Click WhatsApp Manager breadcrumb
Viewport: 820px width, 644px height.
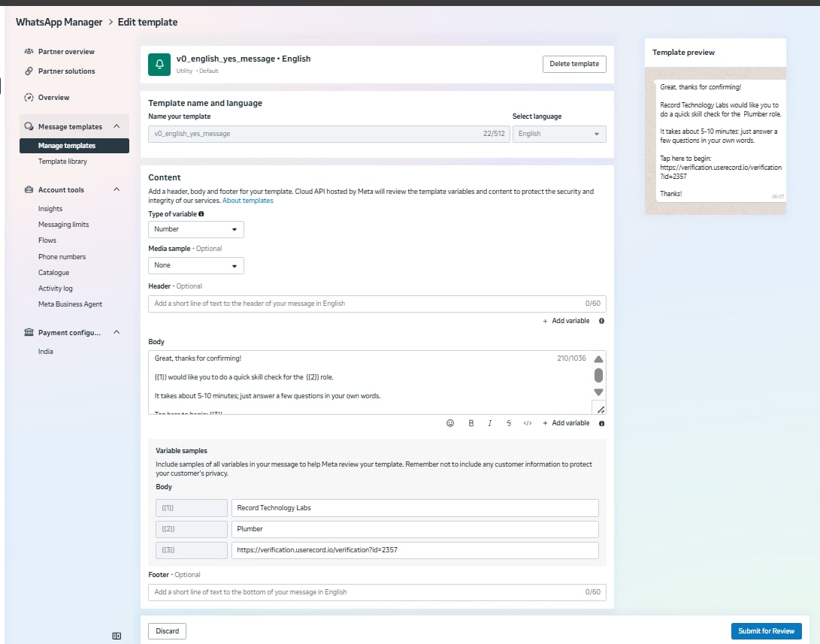tap(59, 22)
